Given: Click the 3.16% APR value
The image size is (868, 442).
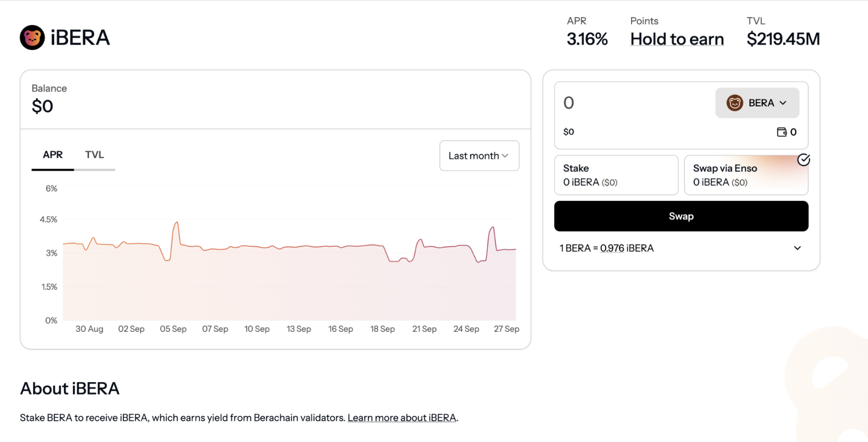Looking at the screenshot, I should [x=587, y=39].
